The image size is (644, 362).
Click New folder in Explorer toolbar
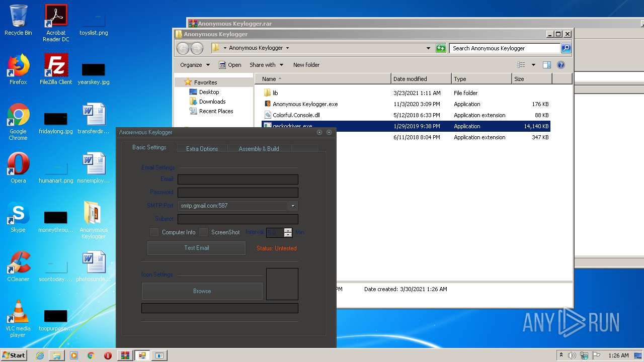tap(306, 65)
